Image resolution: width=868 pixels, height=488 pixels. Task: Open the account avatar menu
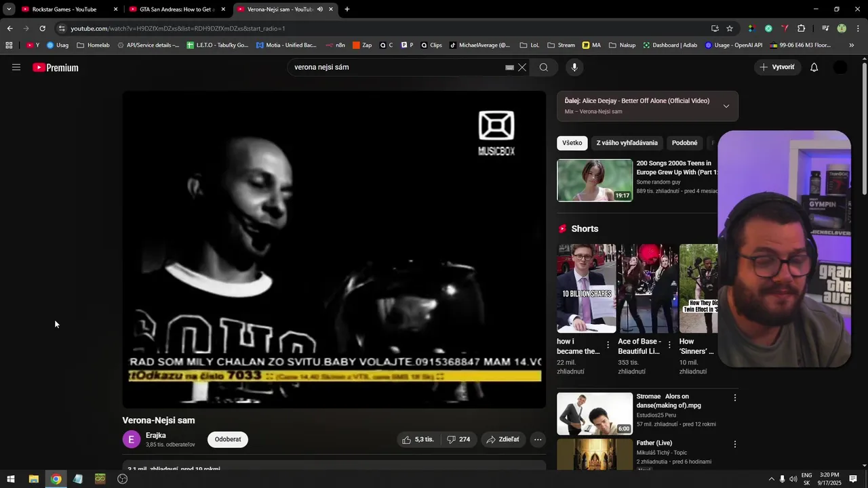point(840,67)
